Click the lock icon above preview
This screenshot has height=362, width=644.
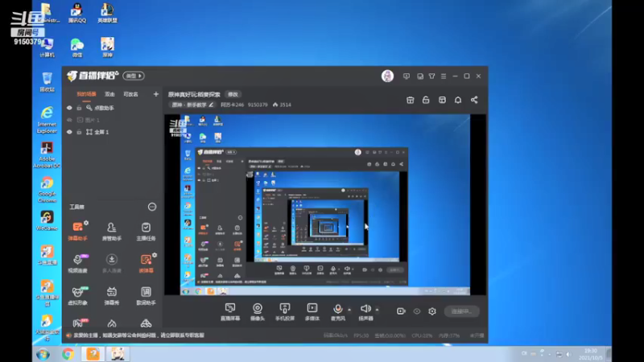[x=426, y=100]
